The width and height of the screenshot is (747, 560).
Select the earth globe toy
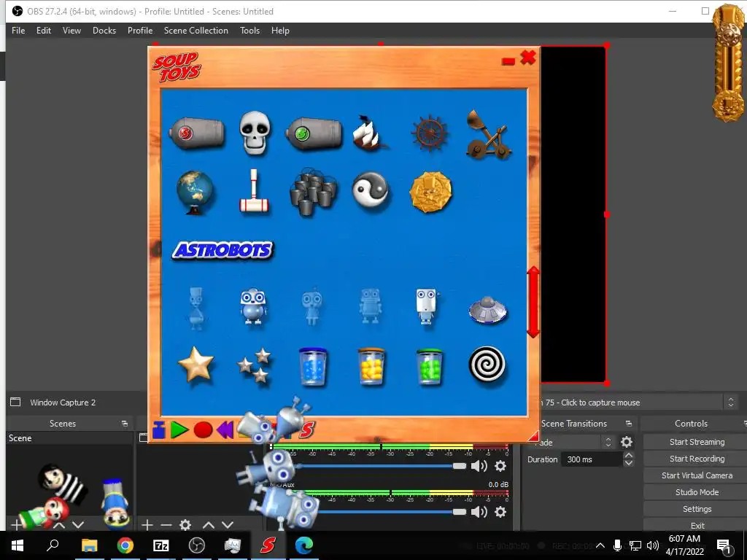196,192
